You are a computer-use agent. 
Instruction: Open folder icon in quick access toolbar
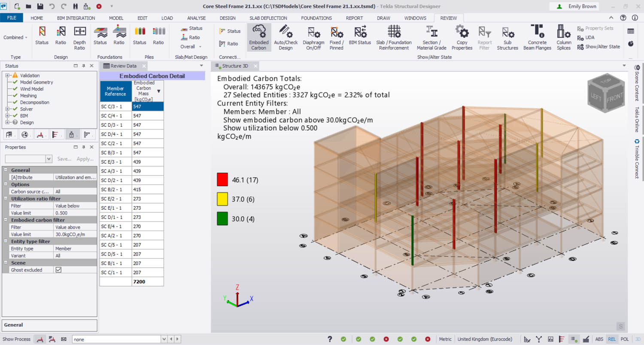[x=28, y=6]
